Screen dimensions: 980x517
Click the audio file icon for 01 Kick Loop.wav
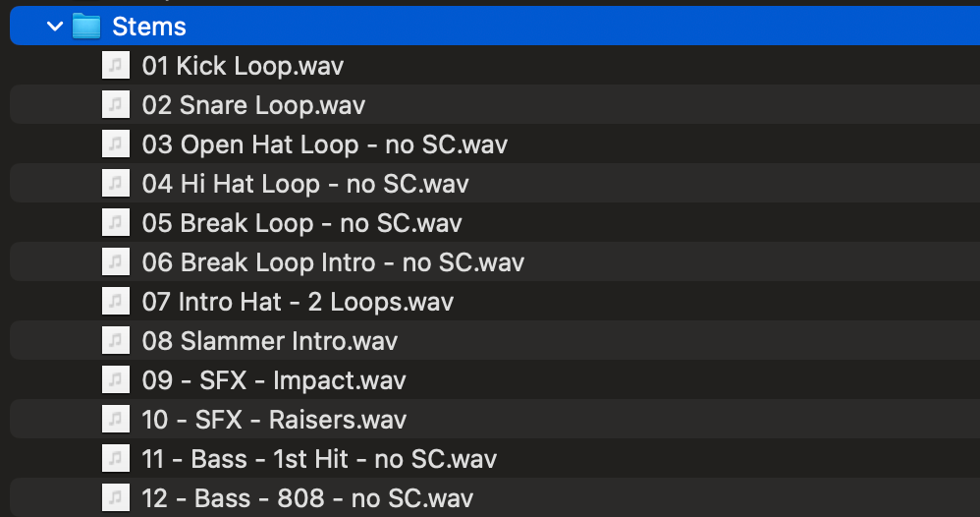click(116, 66)
